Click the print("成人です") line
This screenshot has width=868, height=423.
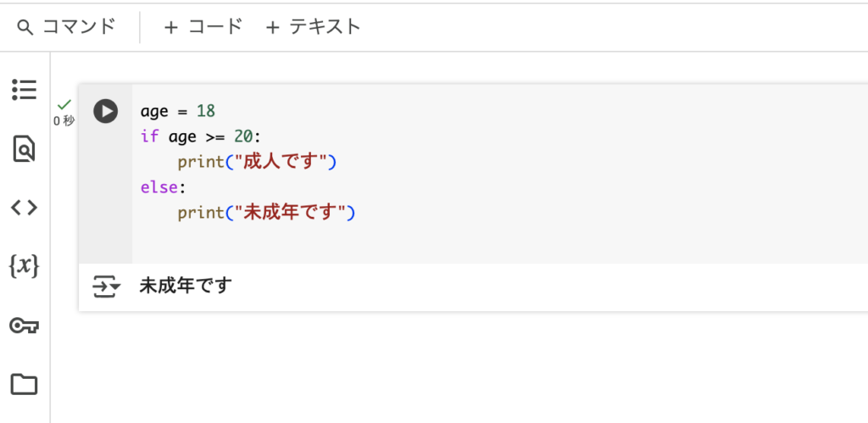(257, 162)
